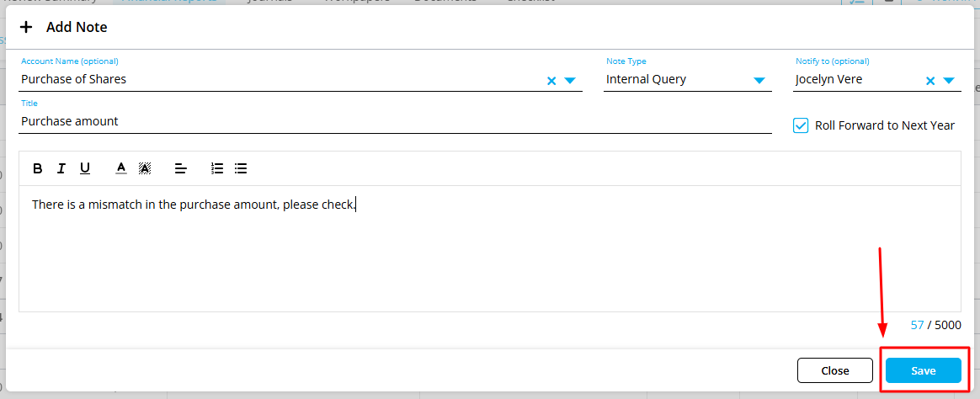This screenshot has width=980, height=399.
Task: Insert a bulleted list
Action: point(241,168)
